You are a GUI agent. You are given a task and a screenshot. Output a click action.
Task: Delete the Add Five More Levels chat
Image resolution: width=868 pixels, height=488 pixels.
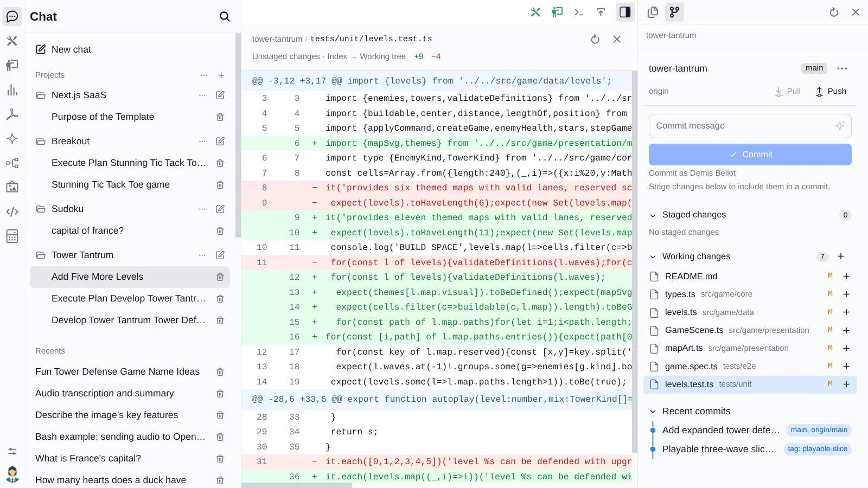pyautogui.click(x=220, y=277)
